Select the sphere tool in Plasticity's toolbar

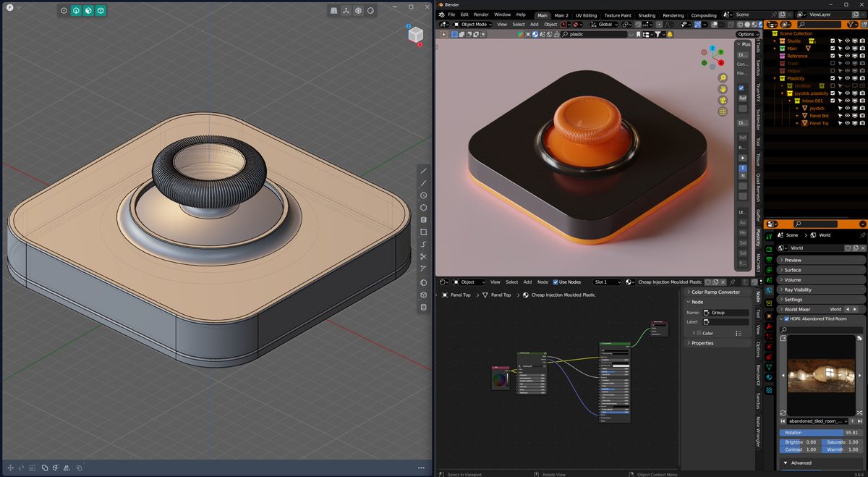[x=424, y=282]
